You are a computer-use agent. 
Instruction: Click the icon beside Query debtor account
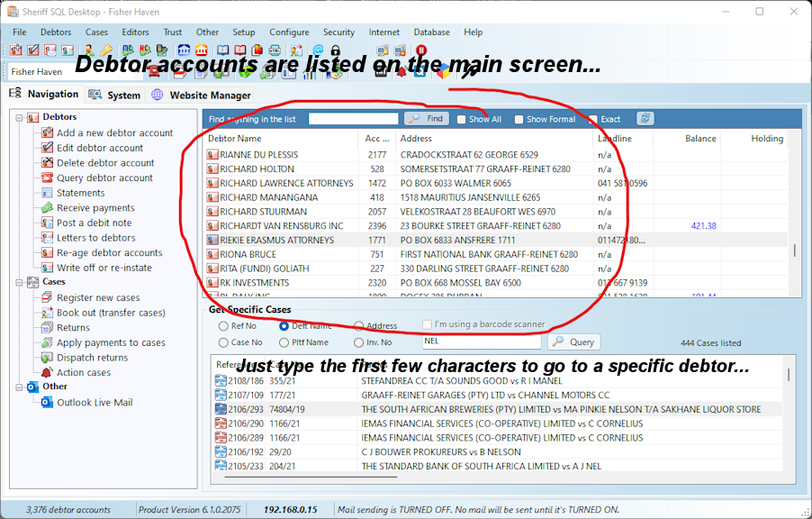point(47,178)
